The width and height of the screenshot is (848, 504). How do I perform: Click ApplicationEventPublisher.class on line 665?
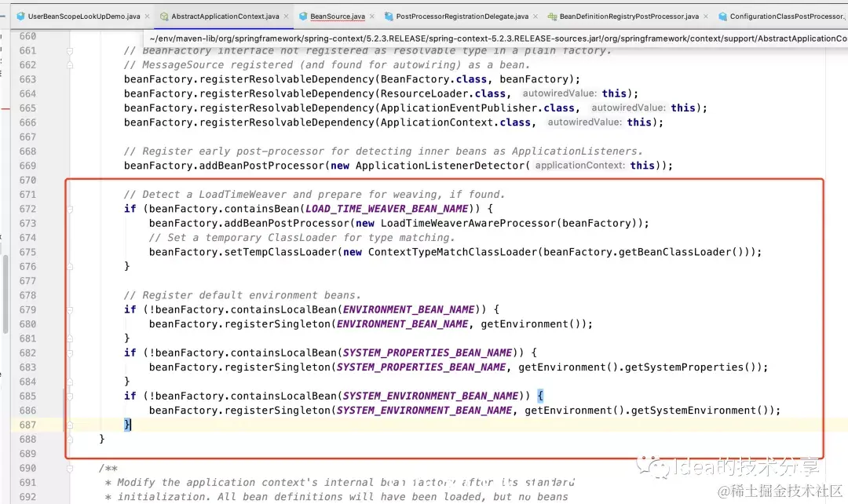477,108
